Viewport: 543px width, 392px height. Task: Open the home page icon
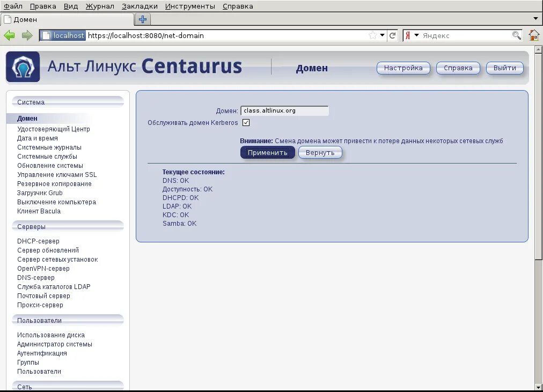[534, 35]
